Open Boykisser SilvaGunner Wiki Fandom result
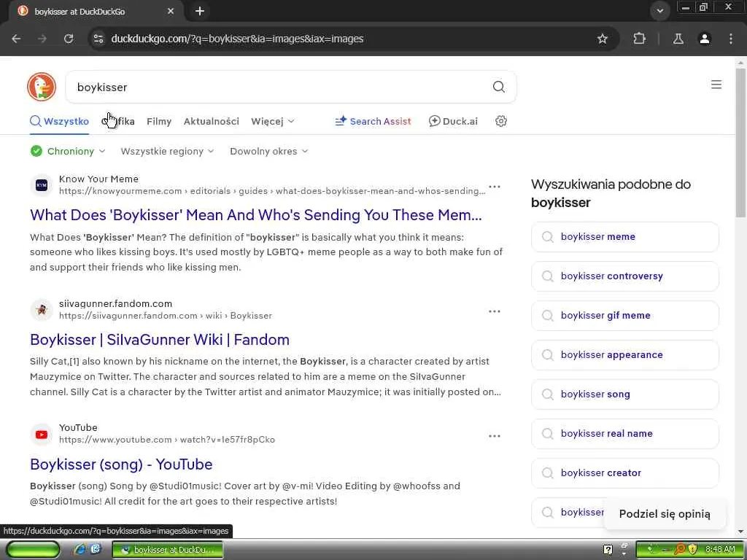Image resolution: width=747 pixels, height=560 pixels. coord(160,340)
